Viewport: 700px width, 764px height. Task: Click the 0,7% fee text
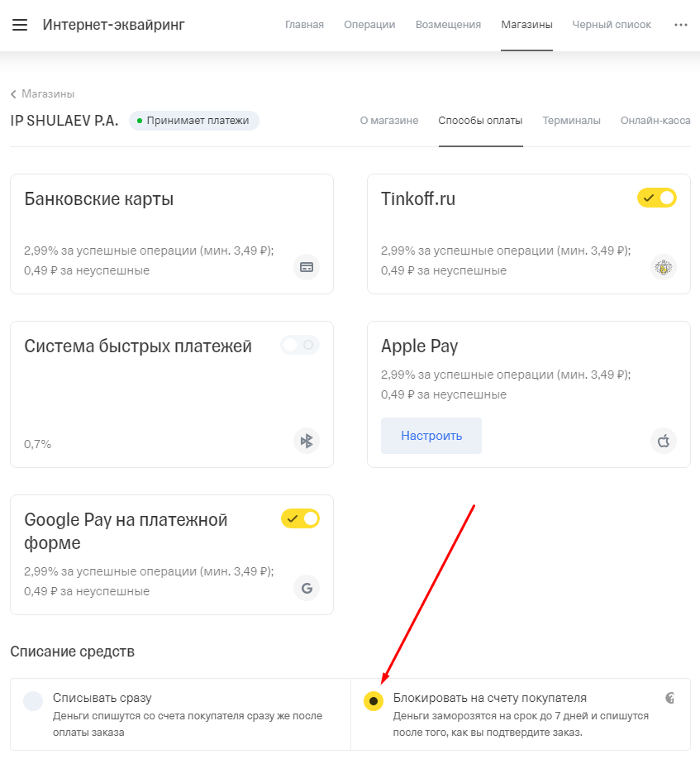(37, 444)
